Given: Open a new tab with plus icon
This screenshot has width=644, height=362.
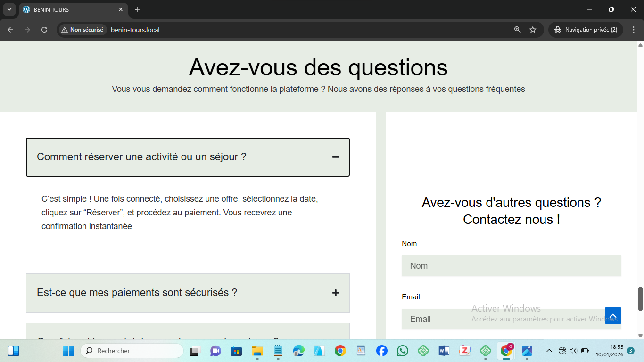Looking at the screenshot, I should 138,9.
